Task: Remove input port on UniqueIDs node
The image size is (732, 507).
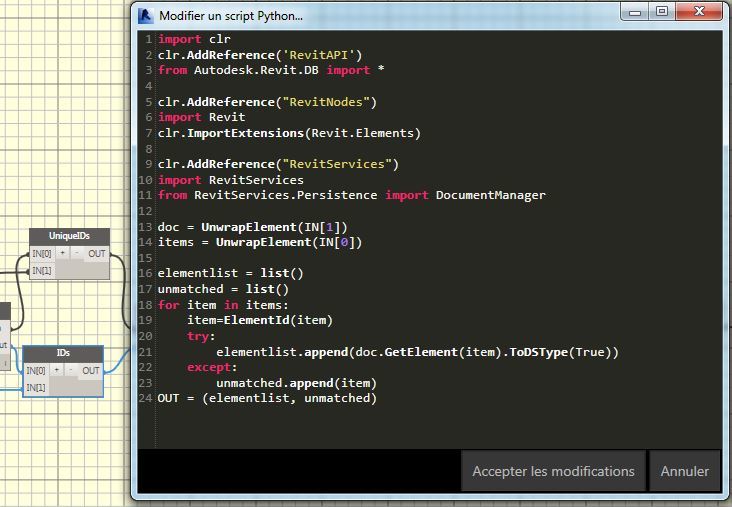Action: [77, 254]
